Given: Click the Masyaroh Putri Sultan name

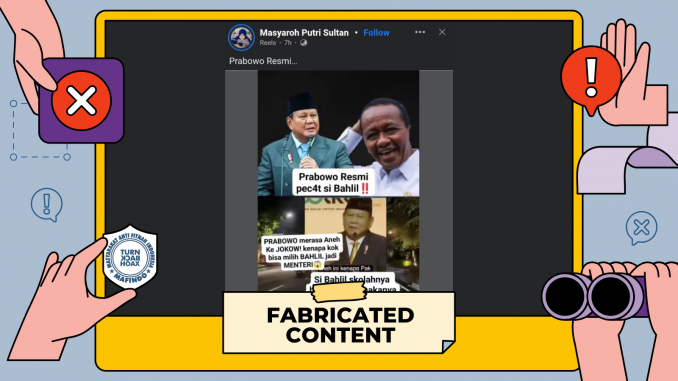Looking at the screenshot, I should pyautogui.click(x=304, y=33).
